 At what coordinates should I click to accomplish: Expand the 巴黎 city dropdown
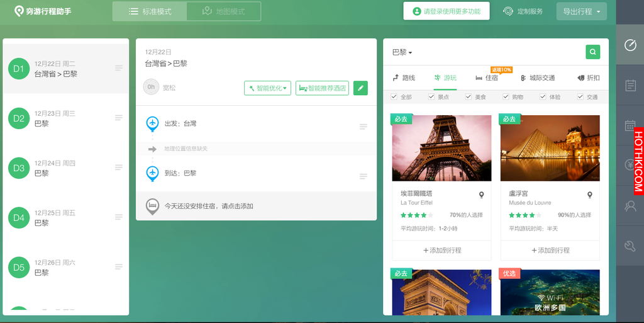click(x=402, y=52)
